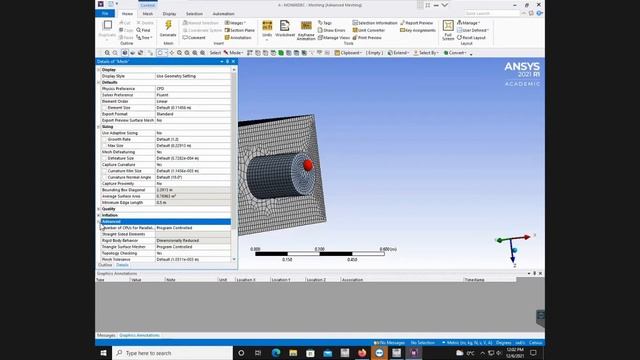Image resolution: width=640 pixels, height=360 pixels.
Task: Open the Zoom app in the taskbar
Action: [379, 353]
